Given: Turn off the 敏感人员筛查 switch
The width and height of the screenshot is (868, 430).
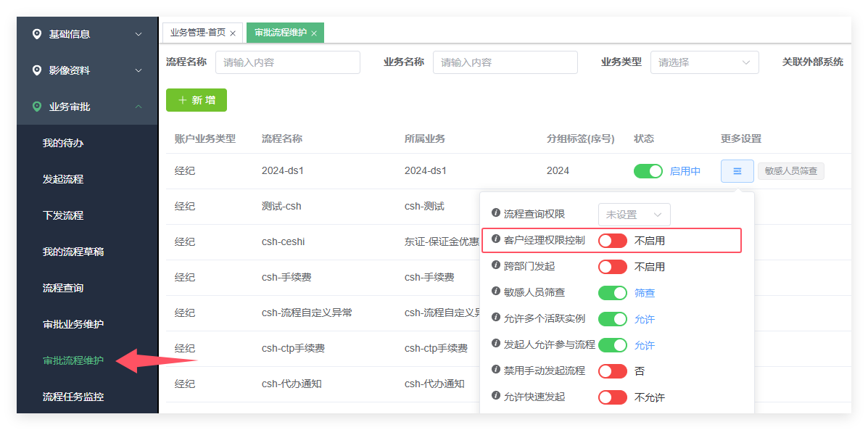Looking at the screenshot, I should (x=613, y=293).
